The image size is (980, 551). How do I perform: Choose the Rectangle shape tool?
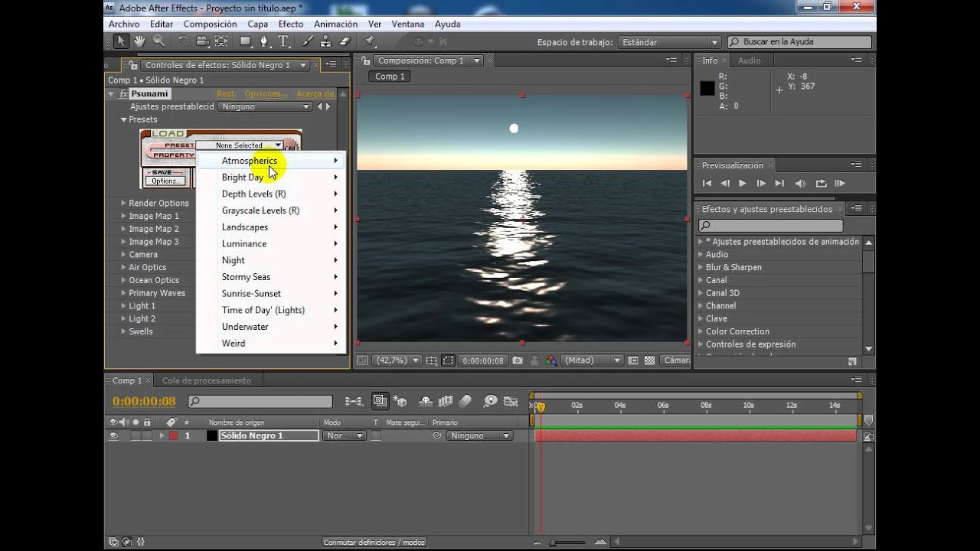[246, 41]
